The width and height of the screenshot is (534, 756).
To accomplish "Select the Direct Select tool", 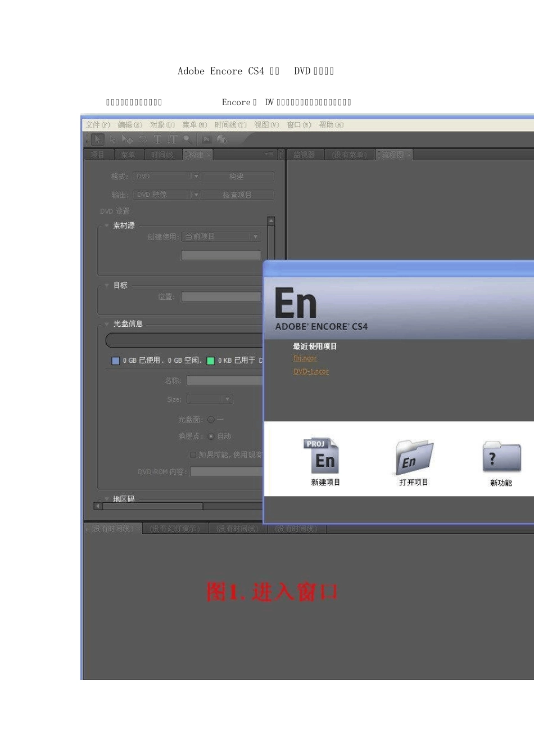I will pyautogui.click(x=113, y=139).
